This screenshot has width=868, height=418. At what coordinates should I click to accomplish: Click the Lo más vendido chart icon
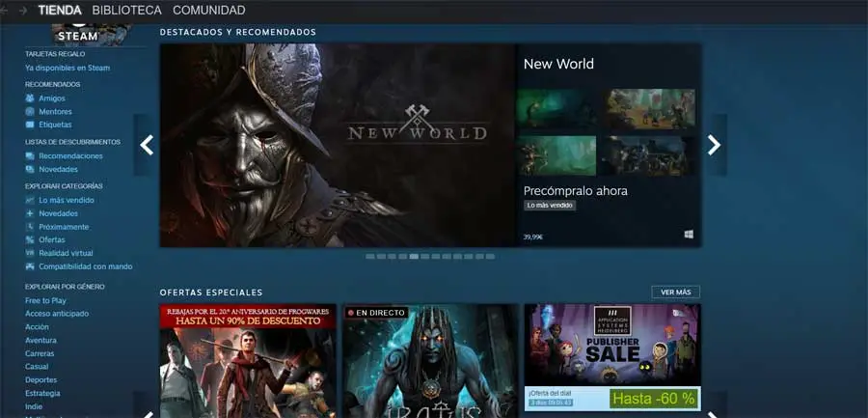(30, 200)
